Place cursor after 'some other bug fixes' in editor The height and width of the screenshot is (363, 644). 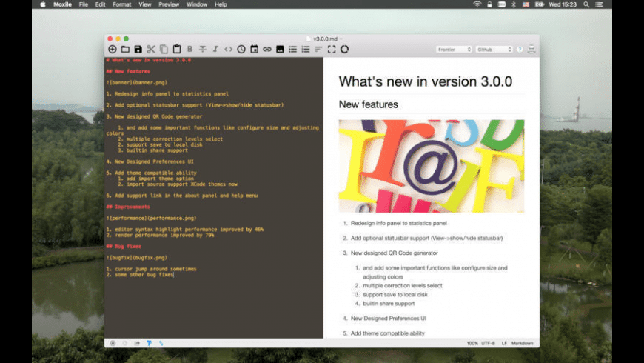click(x=174, y=275)
